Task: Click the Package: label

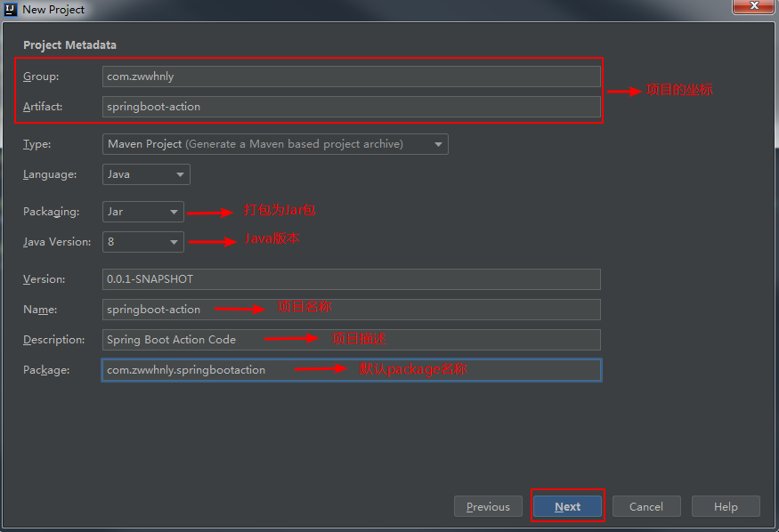Action: (46, 370)
